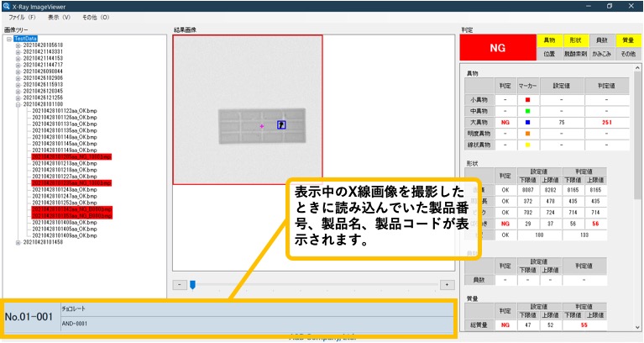
Task: Click the red marker for 小異物
Action: click(x=527, y=99)
